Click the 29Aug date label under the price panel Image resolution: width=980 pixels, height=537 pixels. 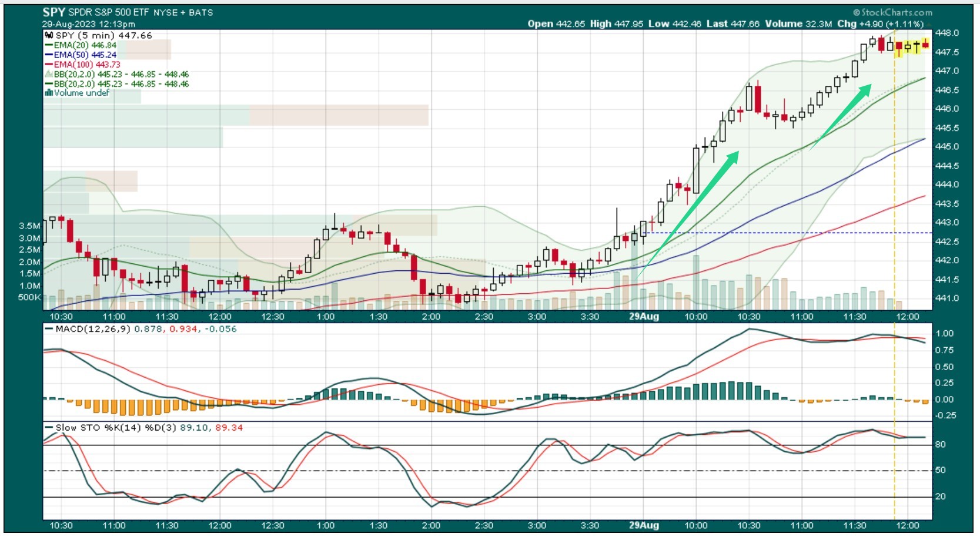point(644,317)
